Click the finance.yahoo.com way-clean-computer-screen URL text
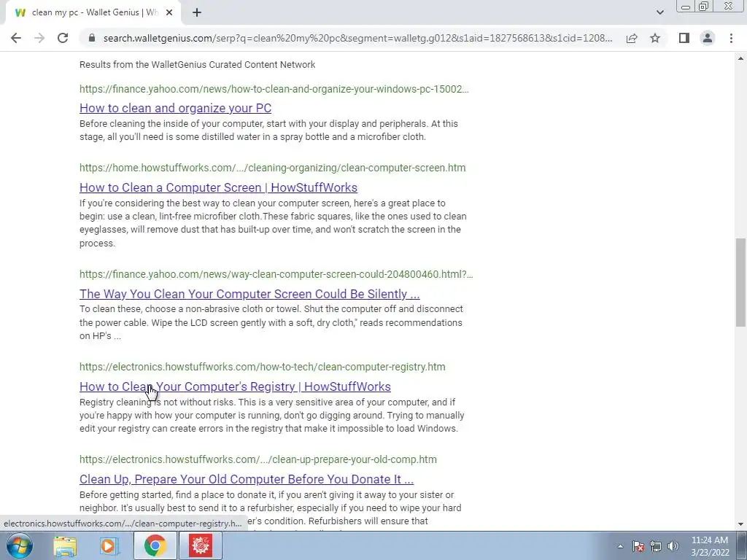 click(x=276, y=274)
